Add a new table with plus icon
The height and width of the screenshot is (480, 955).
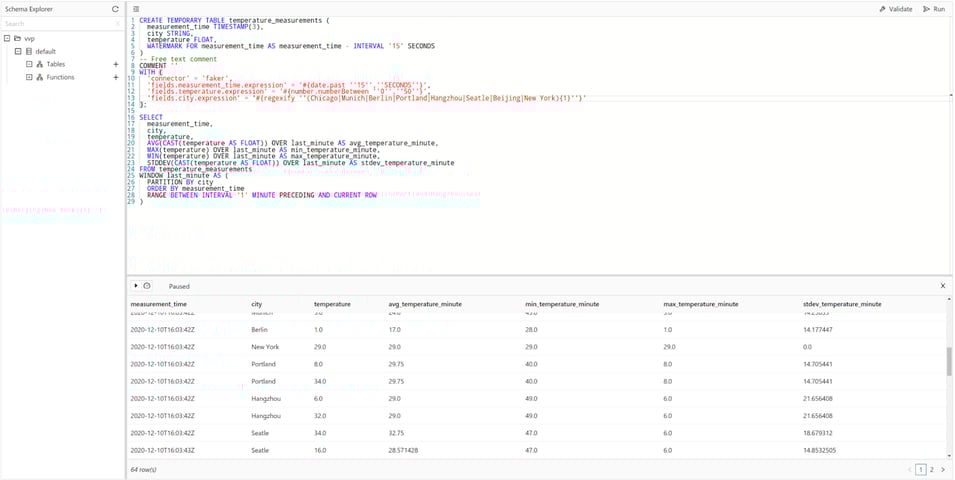click(116, 64)
